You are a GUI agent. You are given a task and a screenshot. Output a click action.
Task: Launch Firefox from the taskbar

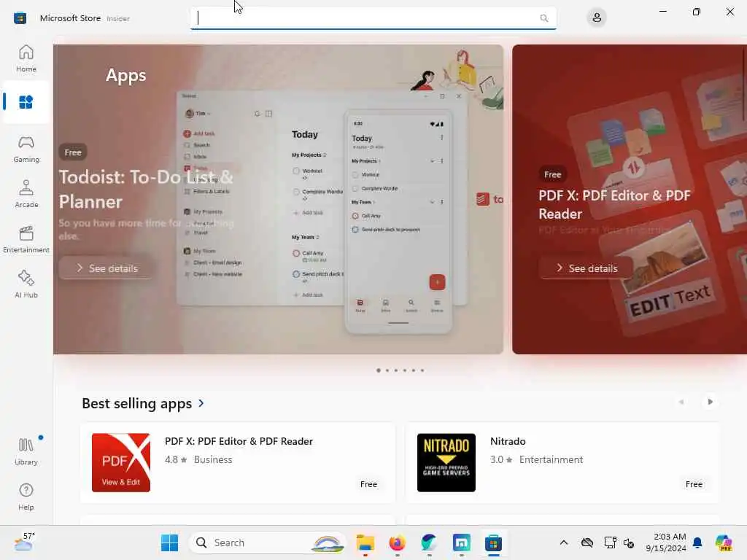[398, 542]
